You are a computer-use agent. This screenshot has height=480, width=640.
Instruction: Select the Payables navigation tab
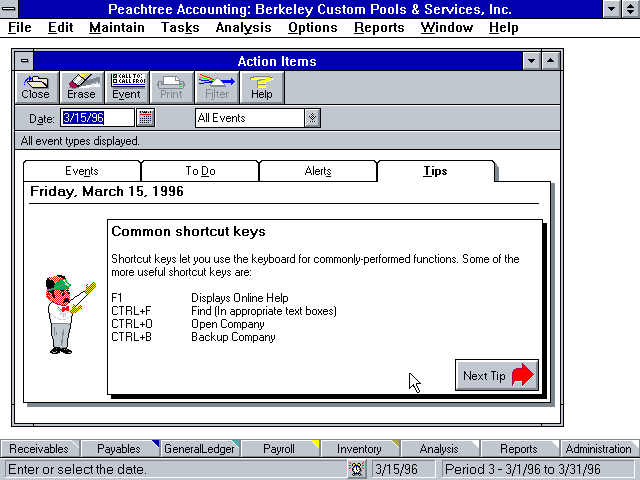[119, 449]
